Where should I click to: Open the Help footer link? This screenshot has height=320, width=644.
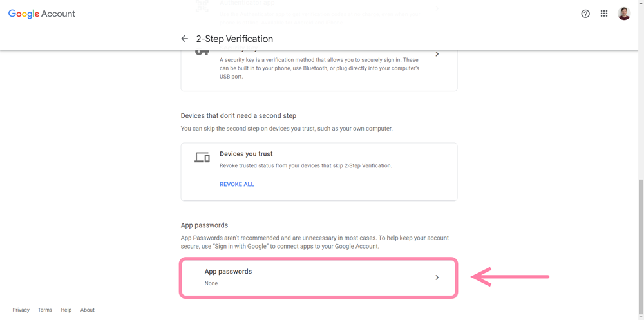(x=66, y=310)
